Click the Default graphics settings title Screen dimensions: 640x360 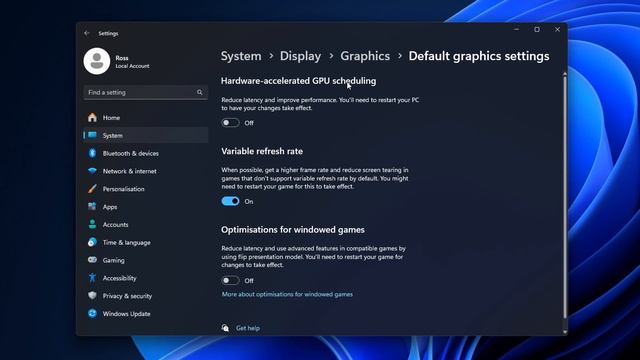[479, 56]
